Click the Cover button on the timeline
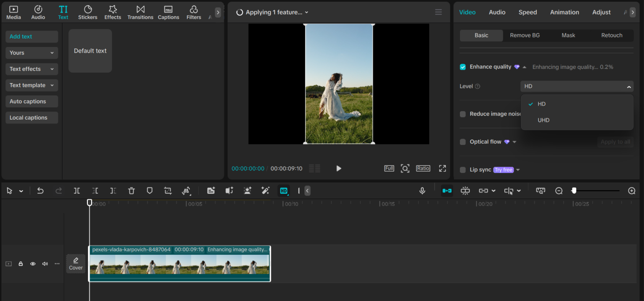 [x=75, y=264]
